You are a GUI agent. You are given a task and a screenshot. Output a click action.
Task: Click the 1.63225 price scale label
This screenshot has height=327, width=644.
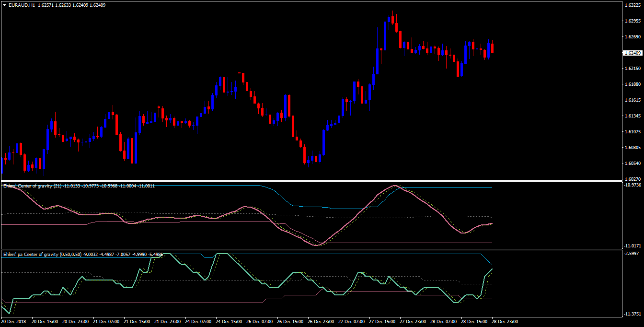tap(633, 5)
